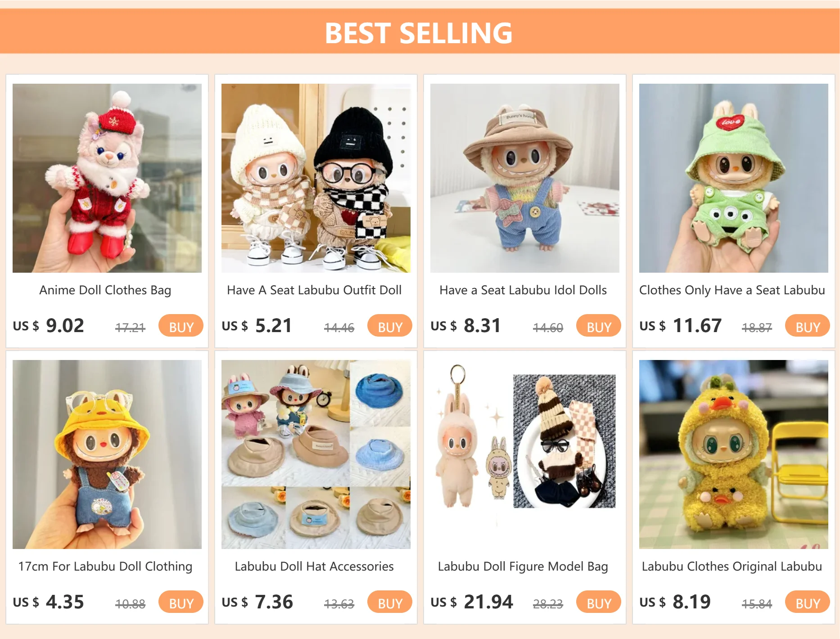Buy the Labubu Doll Hat Accessories
840x639 pixels.
390,602
